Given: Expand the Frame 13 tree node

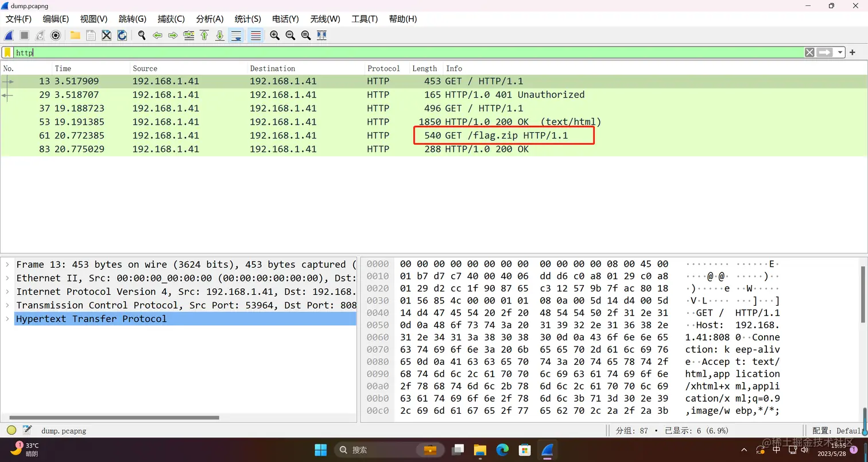Looking at the screenshot, I should coord(7,264).
